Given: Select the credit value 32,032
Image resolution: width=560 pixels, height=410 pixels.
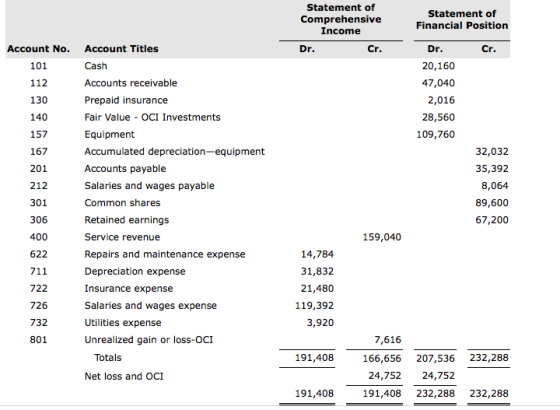Looking at the screenshot, I should pyautogui.click(x=492, y=152).
